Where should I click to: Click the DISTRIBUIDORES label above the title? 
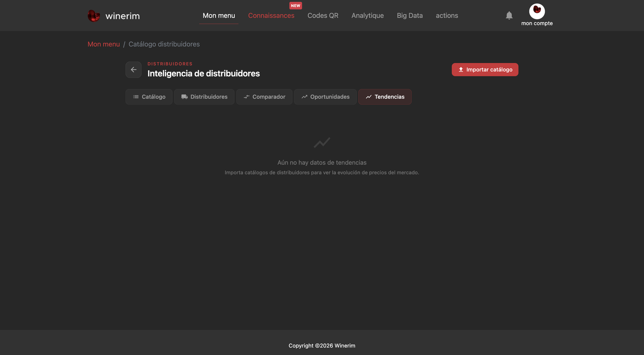170,64
